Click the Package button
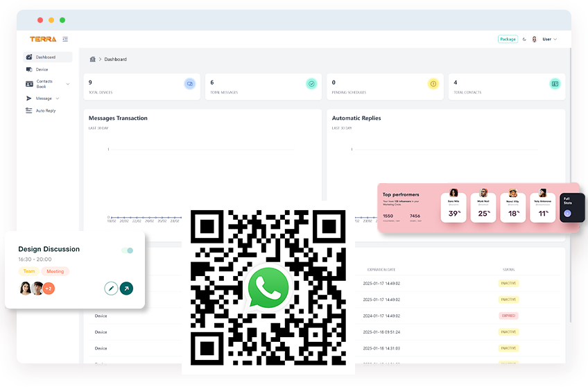Image resolution: width=588 pixels, height=387 pixels. (508, 39)
